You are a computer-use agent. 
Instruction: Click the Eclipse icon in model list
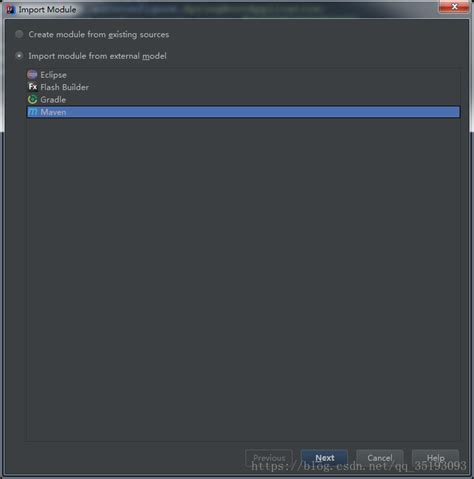32,74
